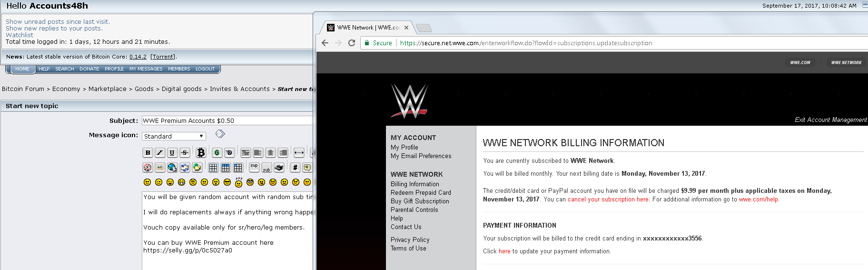
Task: Center align the message text
Action: point(270,152)
